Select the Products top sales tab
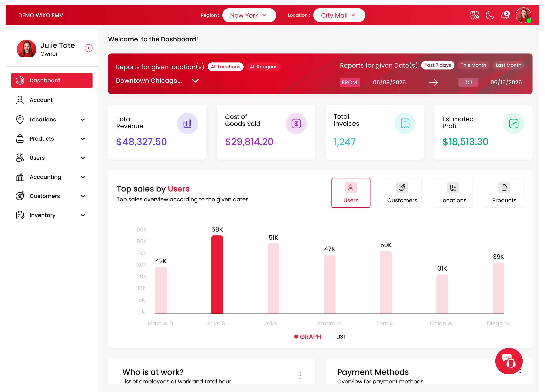545x392 pixels. pyautogui.click(x=504, y=193)
